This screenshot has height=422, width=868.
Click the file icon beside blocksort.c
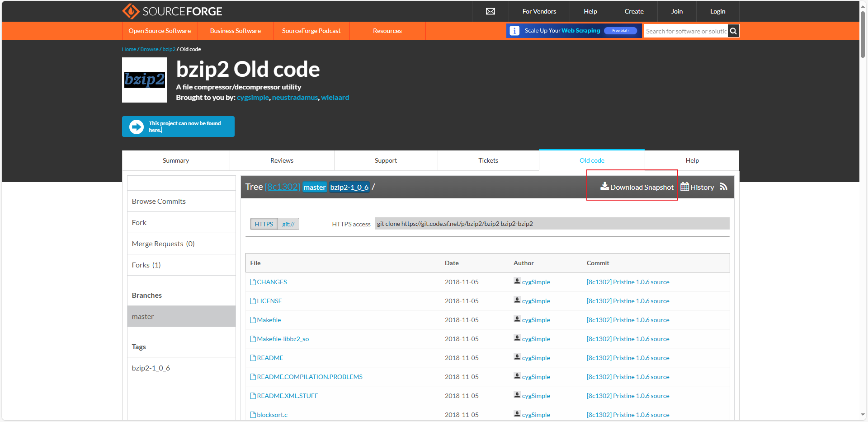point(253,414)
